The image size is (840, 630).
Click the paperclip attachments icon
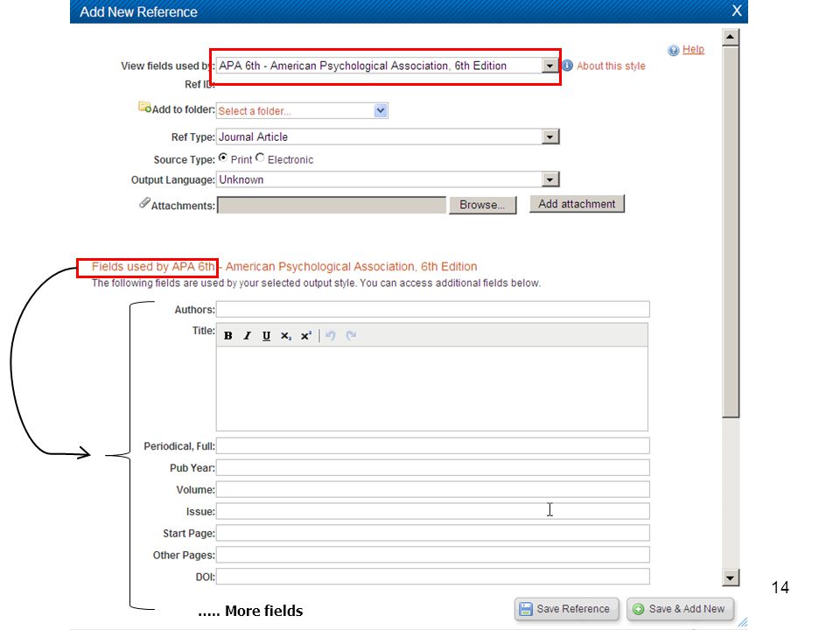[x=144, y=203]
